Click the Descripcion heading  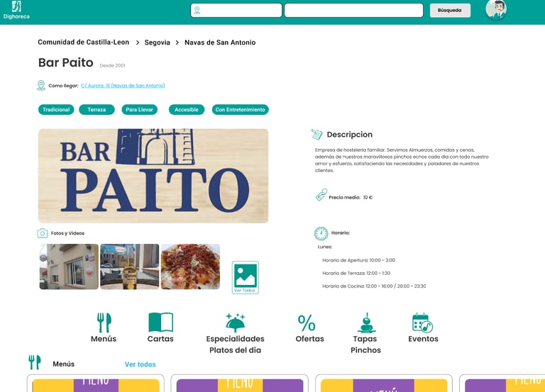click(x=349, y=135)
